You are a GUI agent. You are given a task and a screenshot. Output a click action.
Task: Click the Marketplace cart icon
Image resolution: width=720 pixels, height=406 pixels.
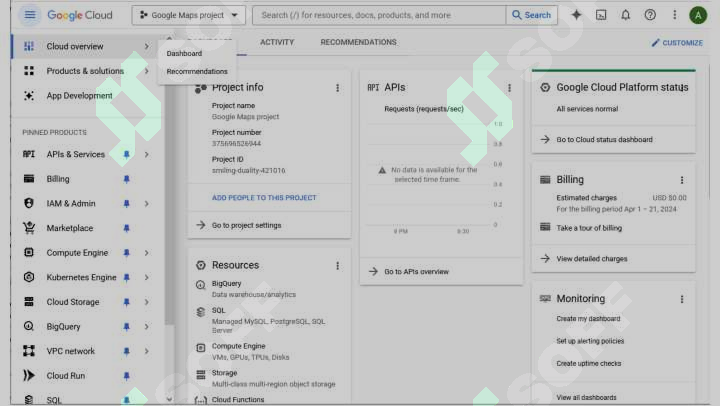tap(29, 228)
